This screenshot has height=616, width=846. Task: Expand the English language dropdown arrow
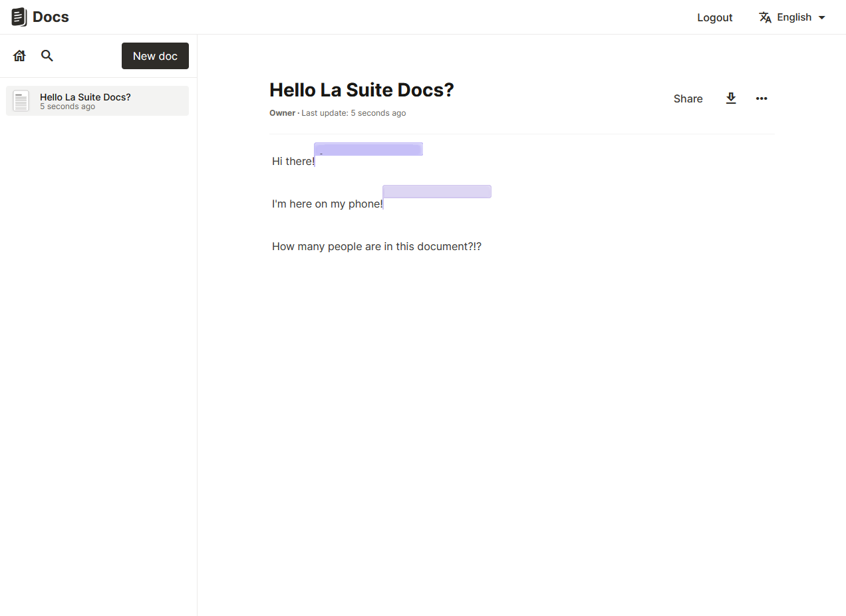click(x=822, y=17)
